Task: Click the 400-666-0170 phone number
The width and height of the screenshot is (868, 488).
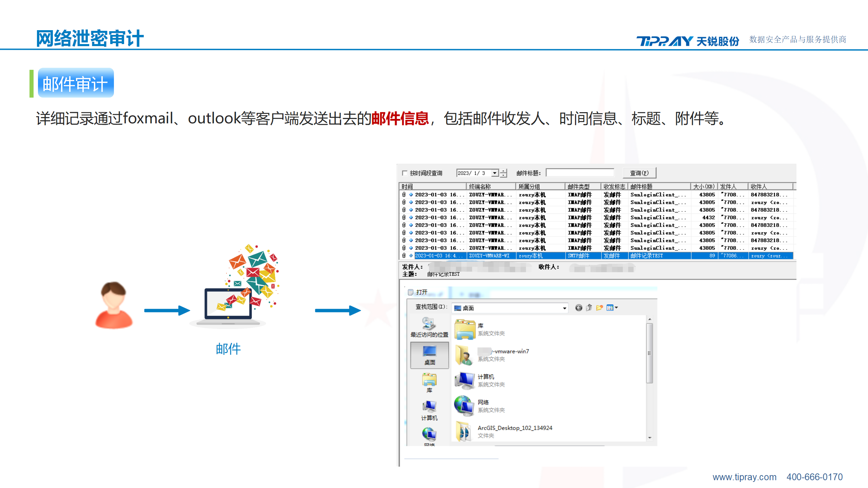Action: 814,477
